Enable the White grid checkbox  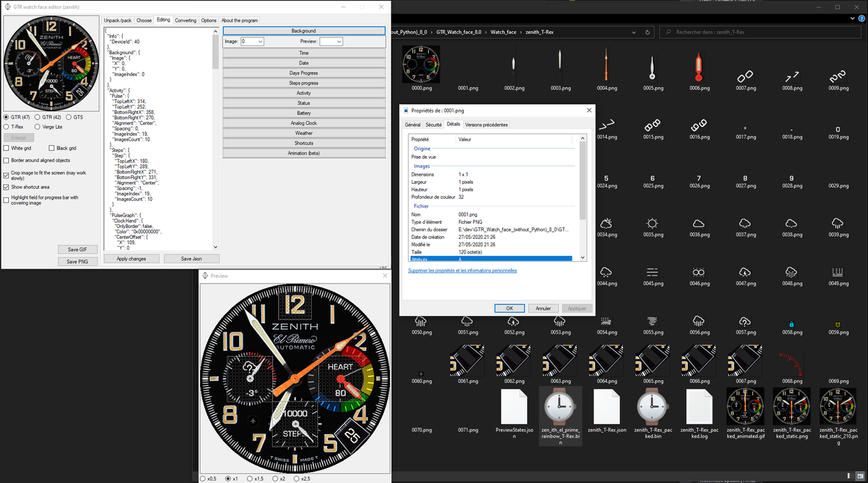click(7, 148)
